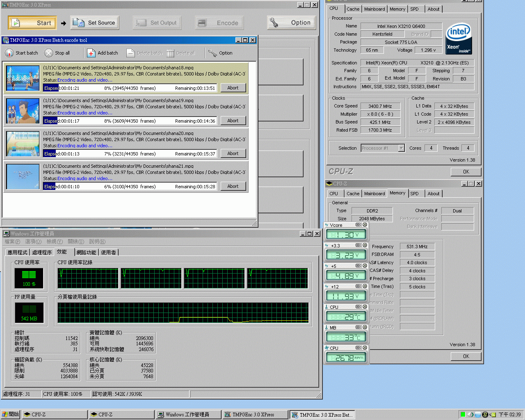The image size is (525, 420).
Task: Open 檔案(F) menu in Task Manager
Action: click(12, 242)
